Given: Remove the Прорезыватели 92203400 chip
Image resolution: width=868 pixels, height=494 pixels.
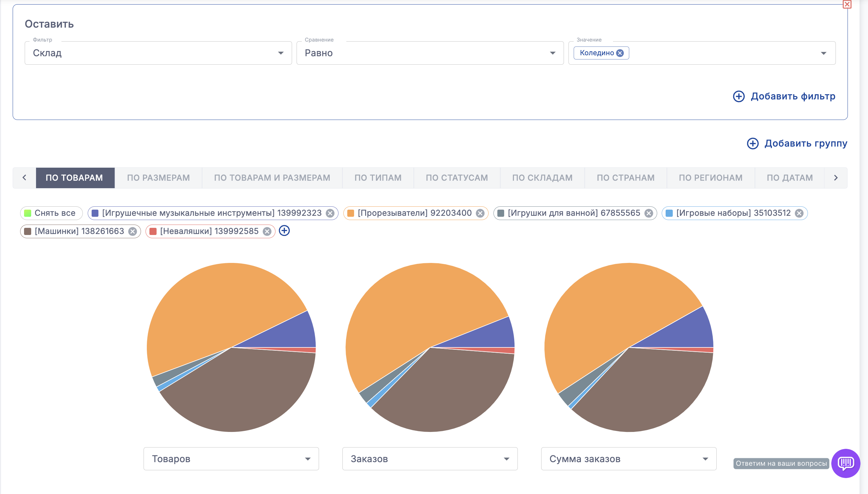Looking at the screenshot, I should pos(480,213).
